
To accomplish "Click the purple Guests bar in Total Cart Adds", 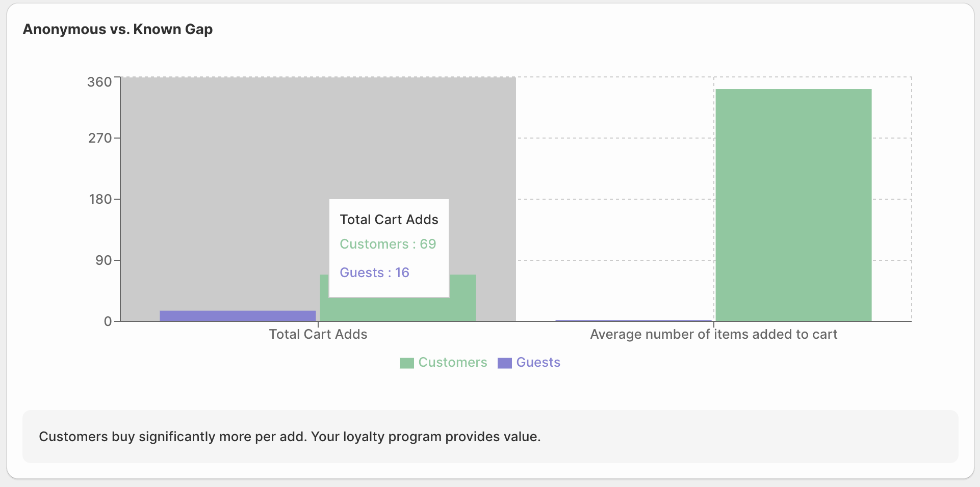I will pyautogui.click(x=238, y=316).
